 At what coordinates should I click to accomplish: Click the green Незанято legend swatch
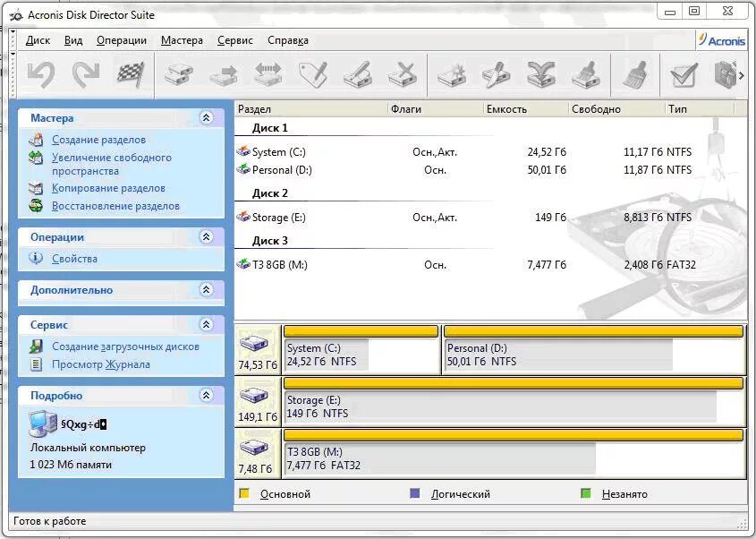[586, 493]
